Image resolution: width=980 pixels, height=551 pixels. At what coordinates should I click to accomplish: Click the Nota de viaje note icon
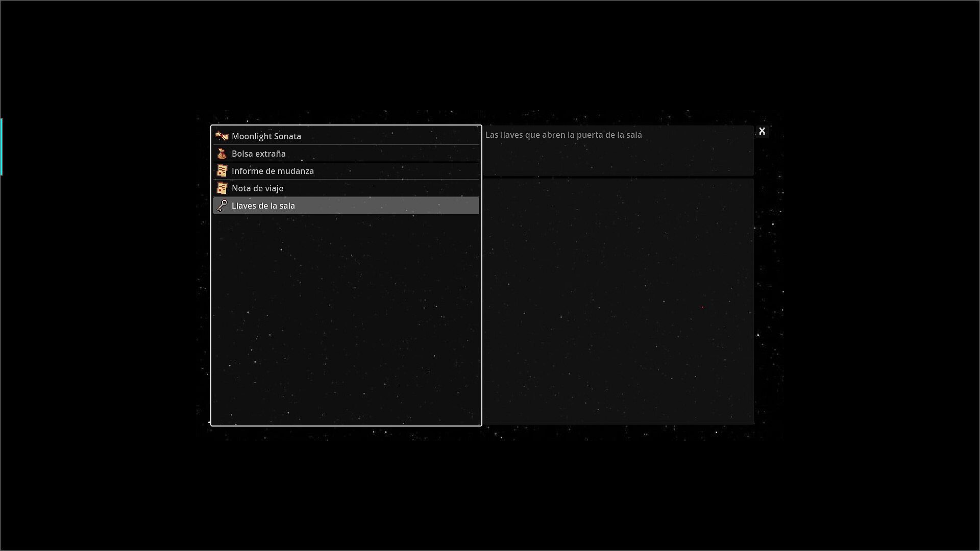[222, 188]
